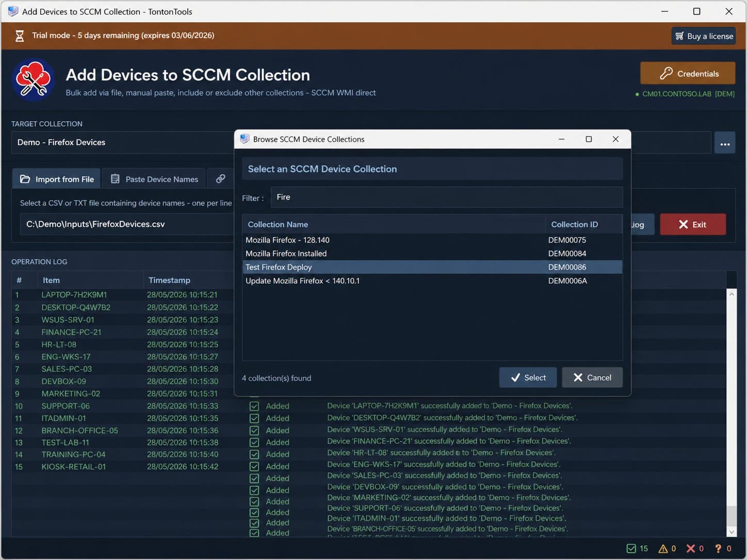
Task: Maximize the Browse SCCM Device Collections dialog
Action: [x=589, y=139]
